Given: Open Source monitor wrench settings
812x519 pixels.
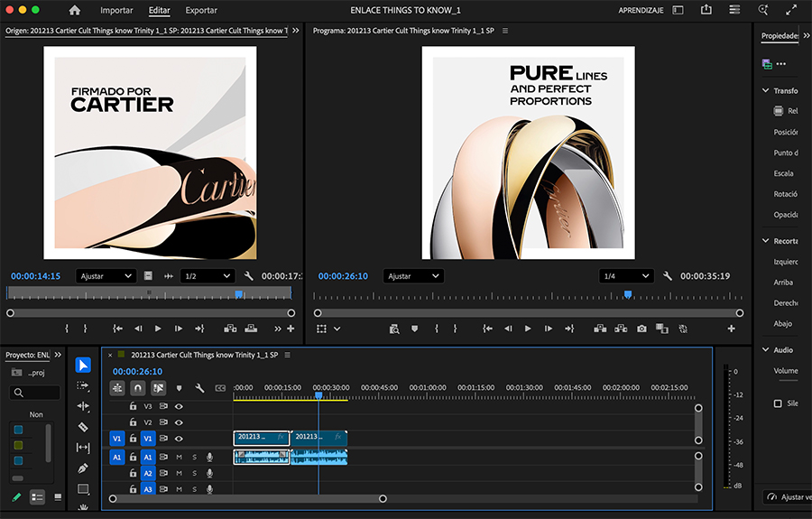Looking at the screenshot, I should click(x=249, y=276).
